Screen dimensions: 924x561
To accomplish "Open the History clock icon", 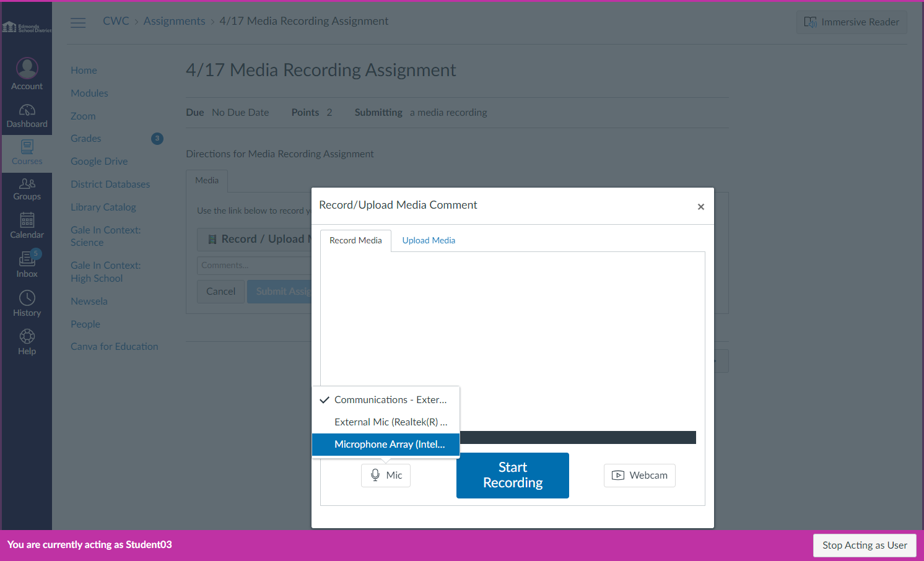I will pos(27,303).
